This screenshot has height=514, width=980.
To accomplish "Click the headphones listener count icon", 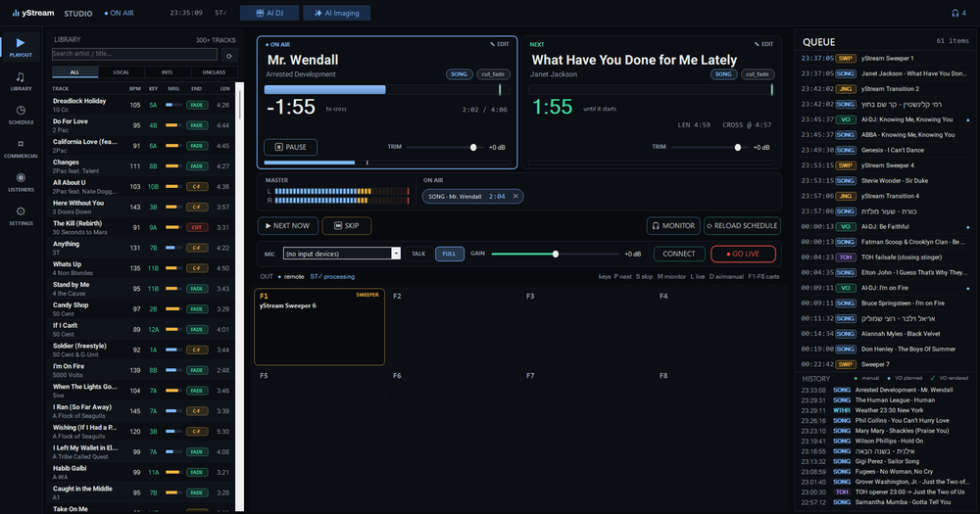I will click(x=958, y=13).
